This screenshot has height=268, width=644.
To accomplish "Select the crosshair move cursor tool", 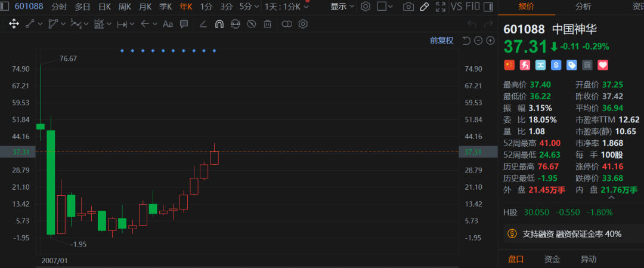I will pyautogui.click(x=14, y=24).
